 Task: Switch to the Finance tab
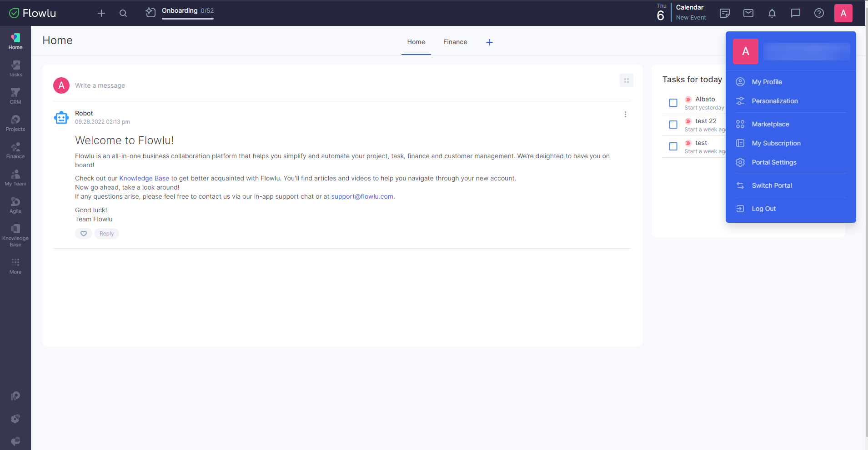click(455, 42)
